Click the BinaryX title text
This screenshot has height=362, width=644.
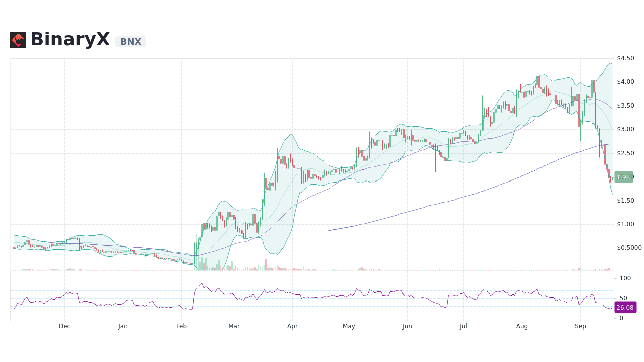70,39
